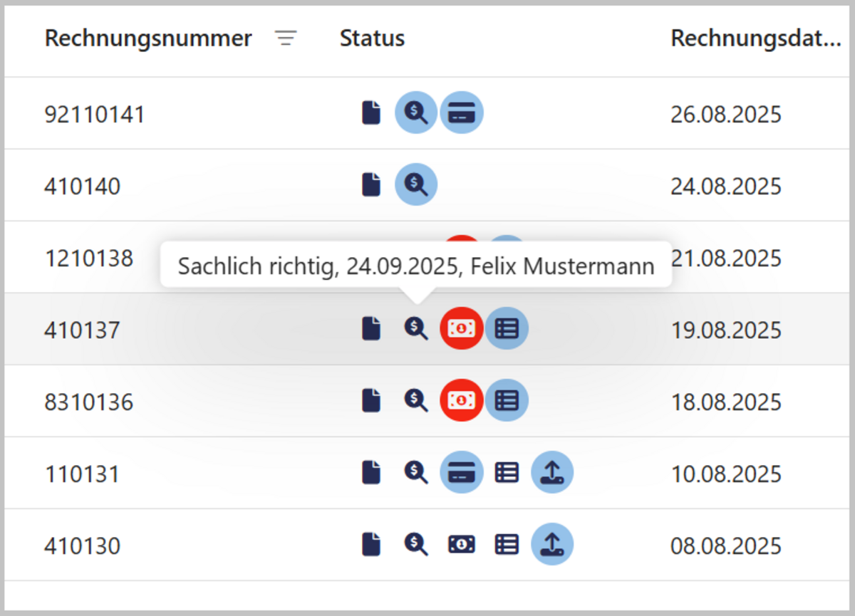Click the magnifier-dollar icon for invoice 410137

pos(416,329)
